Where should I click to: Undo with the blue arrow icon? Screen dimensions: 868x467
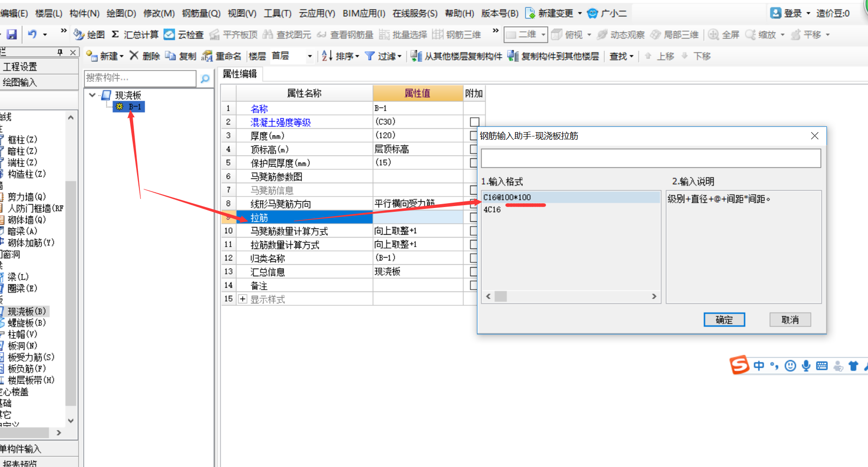point(32,34)
